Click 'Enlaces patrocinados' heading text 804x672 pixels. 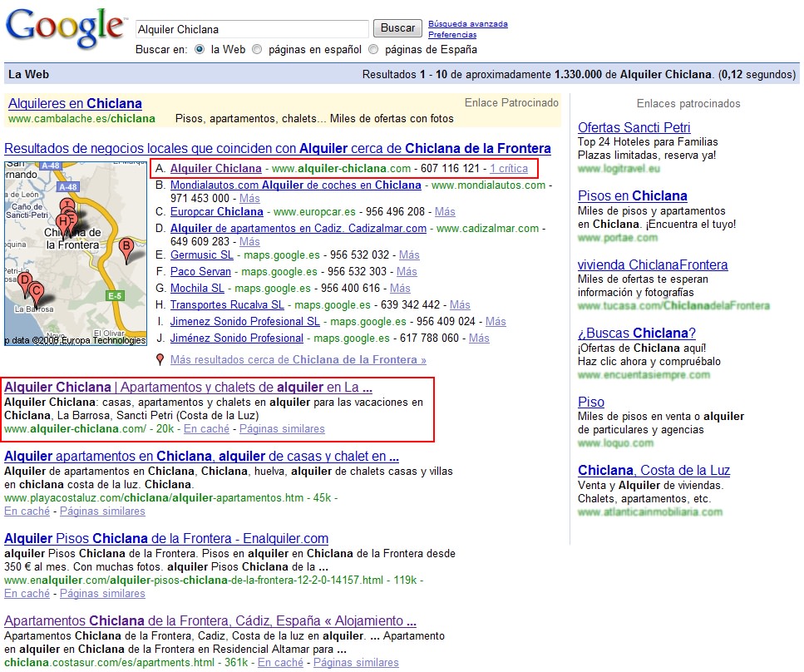tap(688, 104)
